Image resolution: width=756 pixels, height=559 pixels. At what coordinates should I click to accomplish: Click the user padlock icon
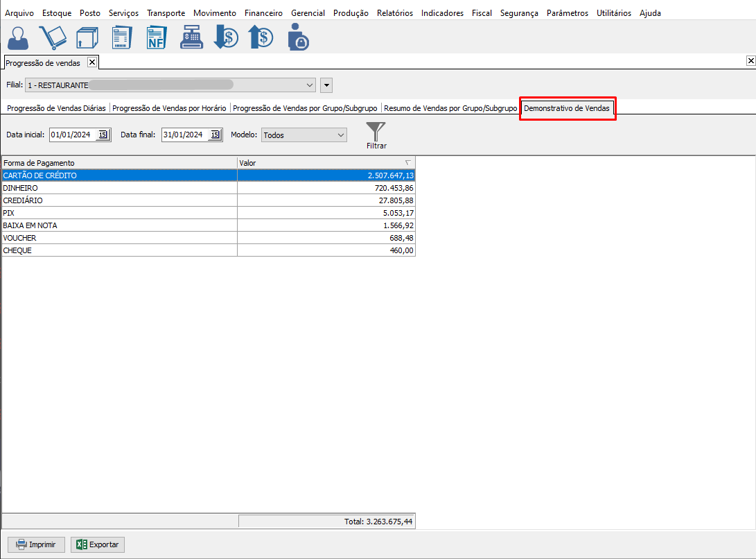(298, 37)
